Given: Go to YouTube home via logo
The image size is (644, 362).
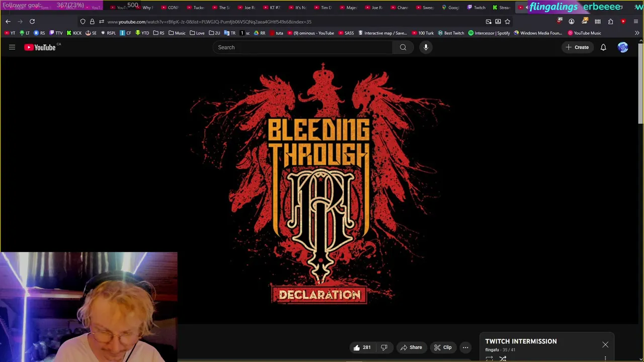Looking at the screenshot, I should [x=40, y=47].
